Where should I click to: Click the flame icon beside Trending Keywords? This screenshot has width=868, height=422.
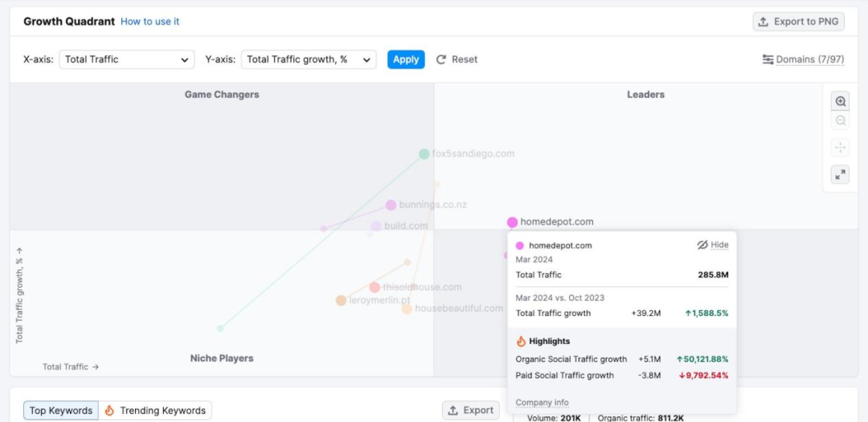[109, 411]
